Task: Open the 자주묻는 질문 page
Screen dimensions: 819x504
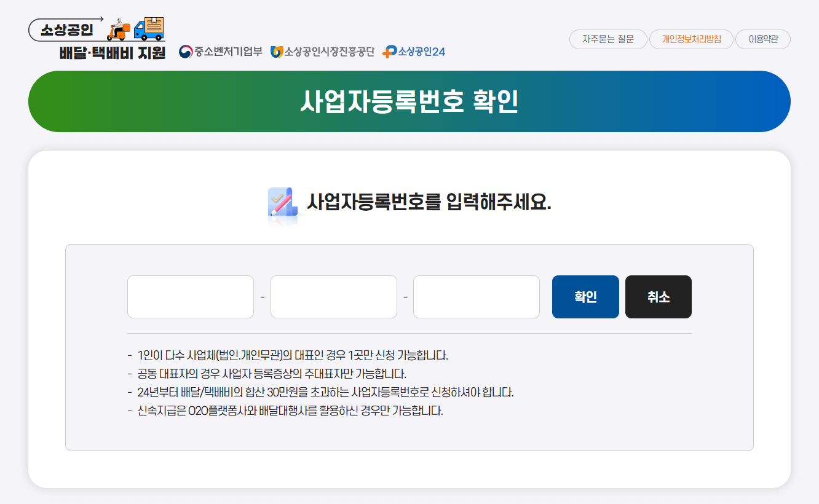Action: pyautogui.click(x=607, y=39)
